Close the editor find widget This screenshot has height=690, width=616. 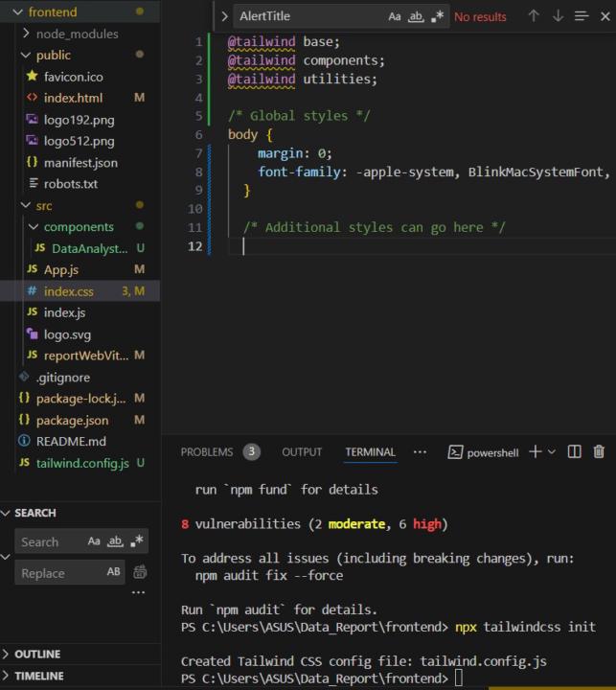[x=604, y=16]
